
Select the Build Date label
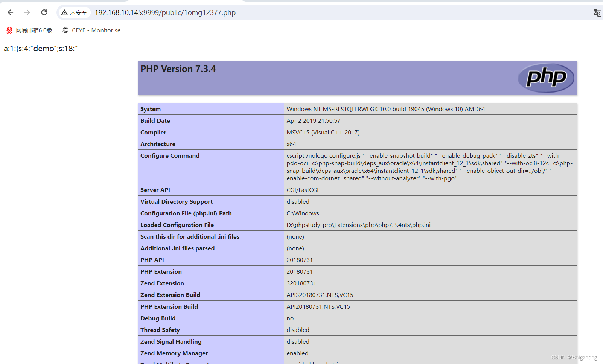pyautogui.click(x=155, y=121)
